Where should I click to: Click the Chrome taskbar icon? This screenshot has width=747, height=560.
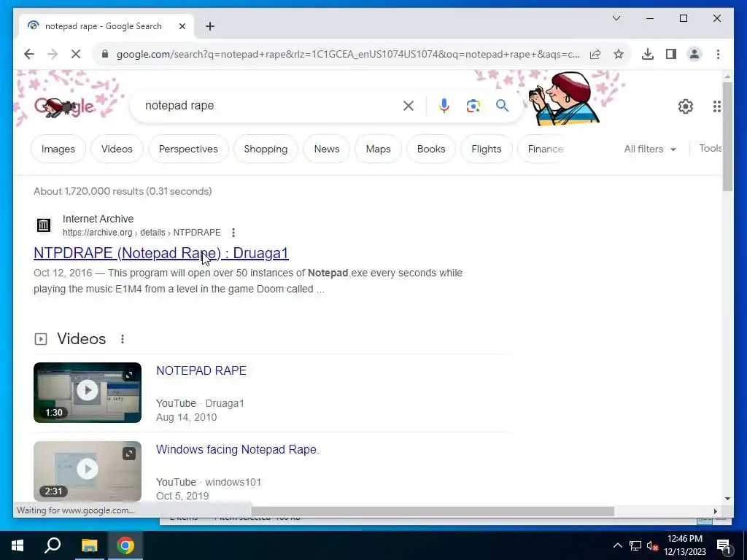pyautogui.click(x=125, y=545)
